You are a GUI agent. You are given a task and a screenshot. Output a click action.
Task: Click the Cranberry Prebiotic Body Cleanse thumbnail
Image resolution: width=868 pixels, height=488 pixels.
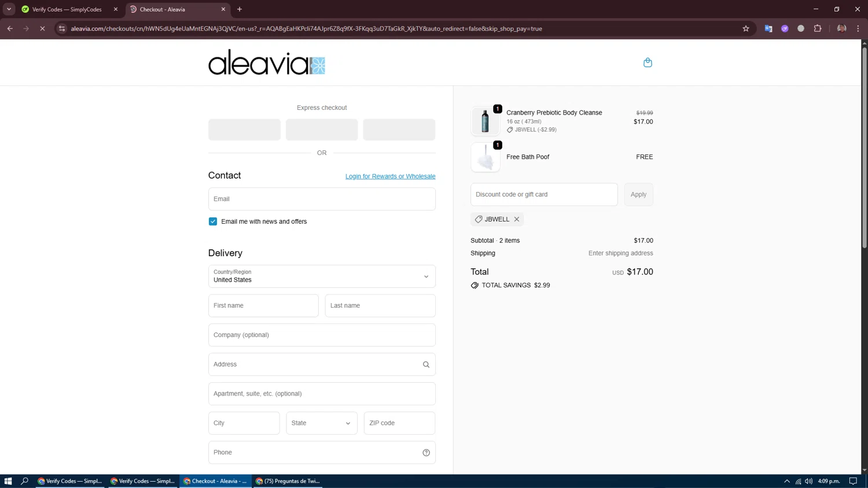point(486,121)
